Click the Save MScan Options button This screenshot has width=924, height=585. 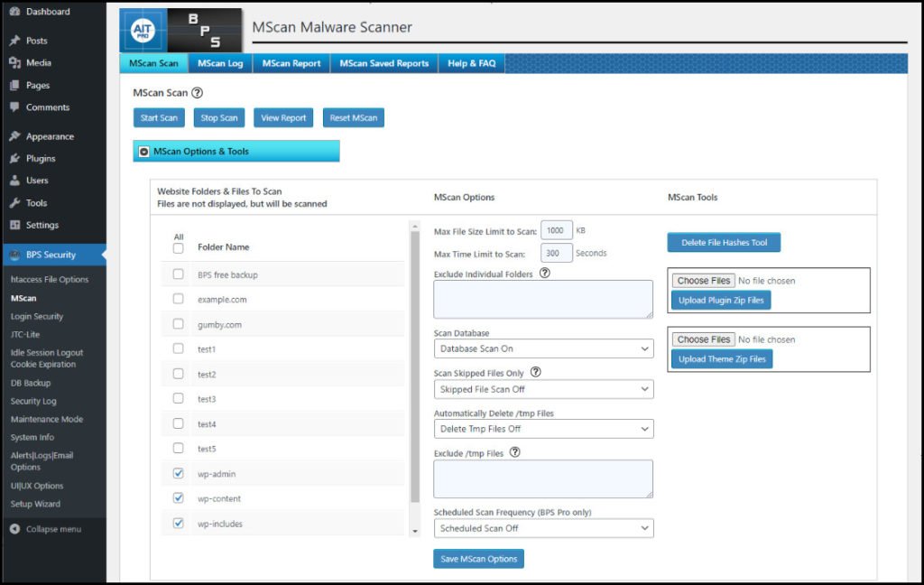(478, 559)
